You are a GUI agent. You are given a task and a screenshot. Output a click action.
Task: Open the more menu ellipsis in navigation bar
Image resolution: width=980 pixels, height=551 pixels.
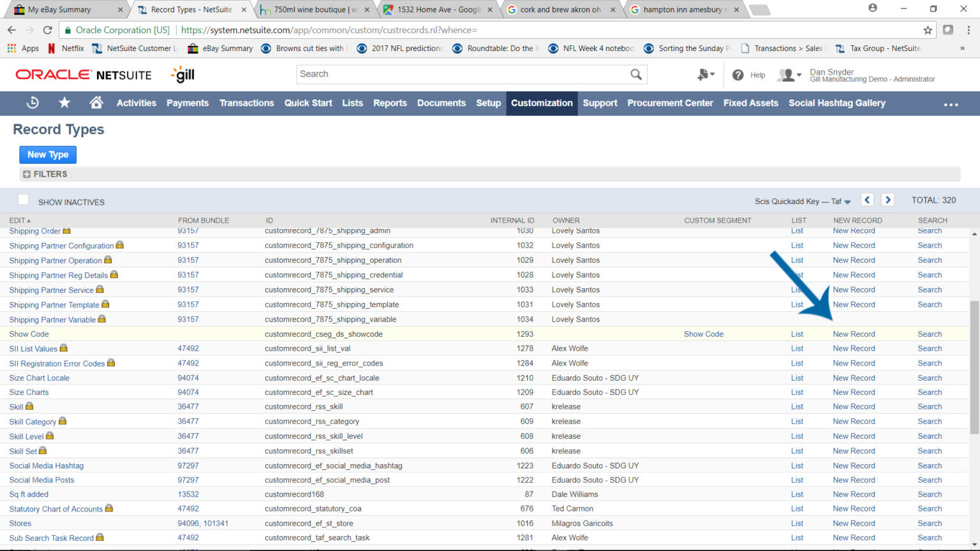951,104
